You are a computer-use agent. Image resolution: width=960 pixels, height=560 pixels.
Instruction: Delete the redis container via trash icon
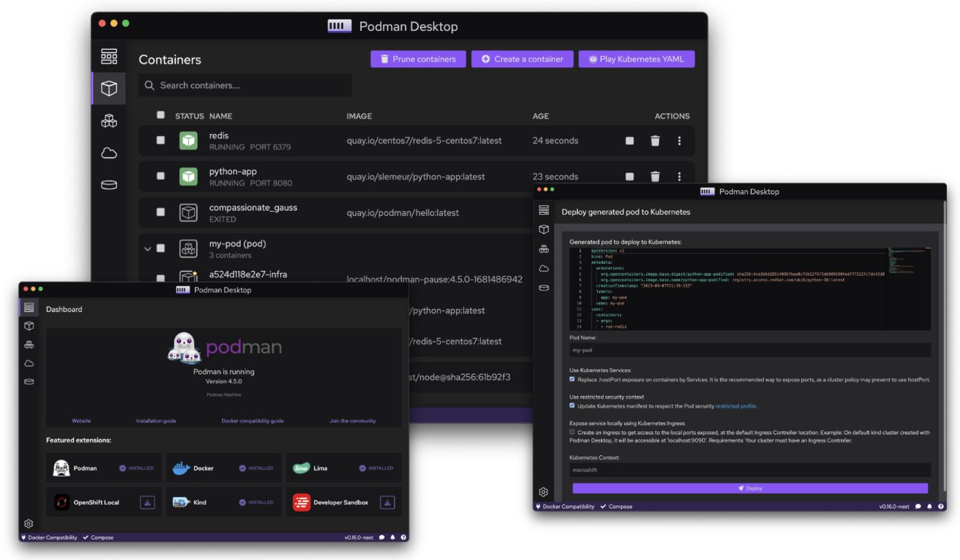[x=655, y=141]
